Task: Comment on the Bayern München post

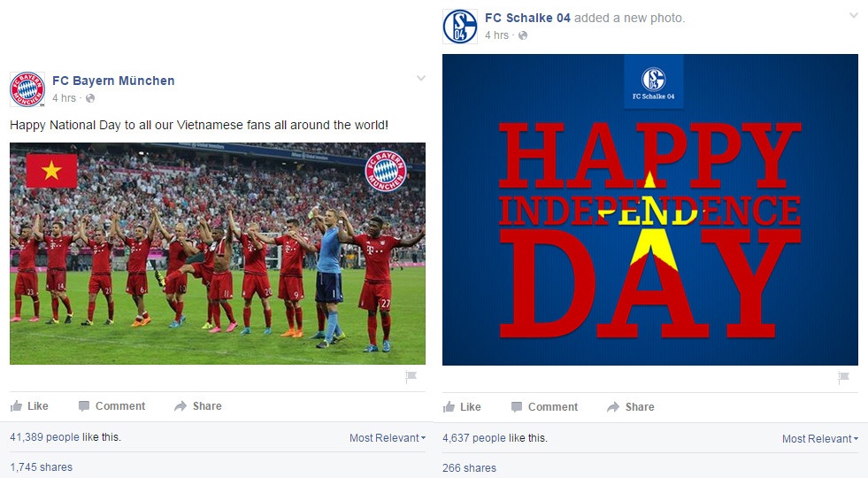Action: [x=111, y=406]
